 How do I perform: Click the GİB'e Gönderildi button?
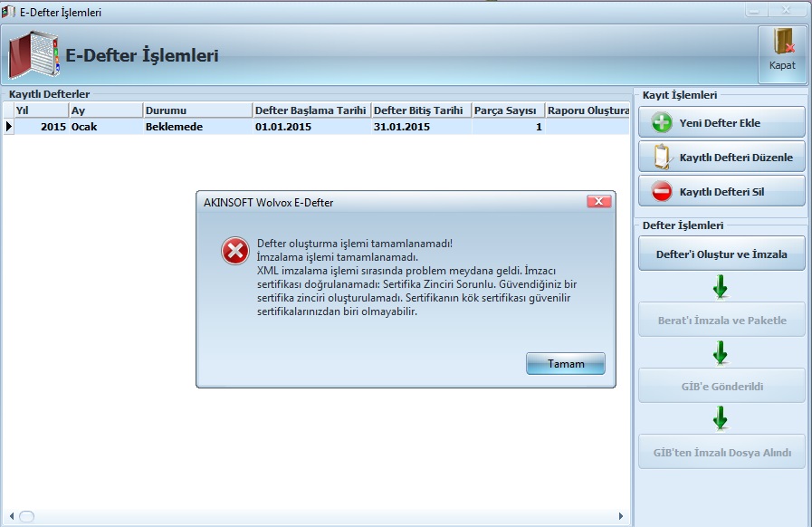[x=721, y=386]
